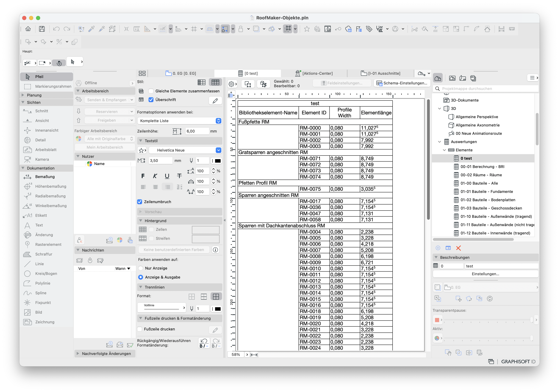The image size is (559, 392).
Task: Click the Home icon in the toolbar
Action: pyautogui.click(x=28, y=29)
